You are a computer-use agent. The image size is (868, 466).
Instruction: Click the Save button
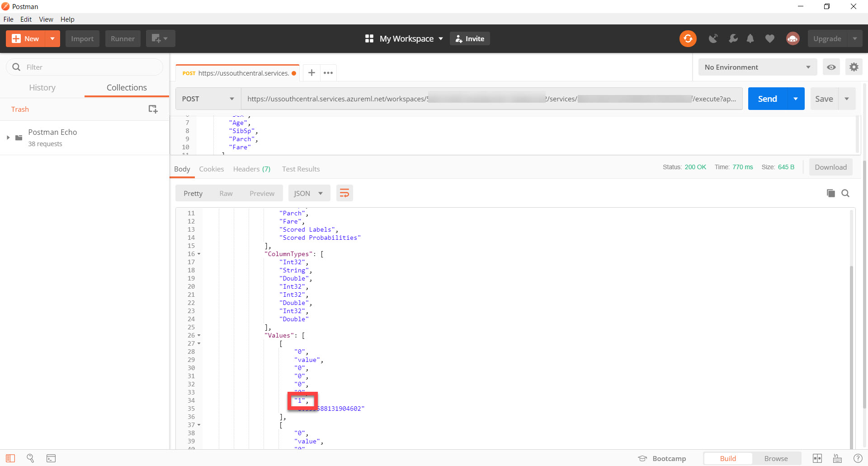(x=824, y=99)
